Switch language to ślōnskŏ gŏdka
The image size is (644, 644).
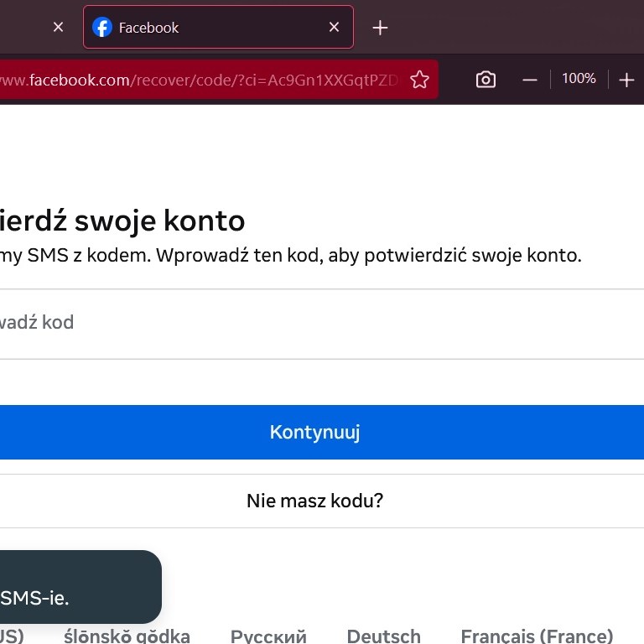coord(127,636)
